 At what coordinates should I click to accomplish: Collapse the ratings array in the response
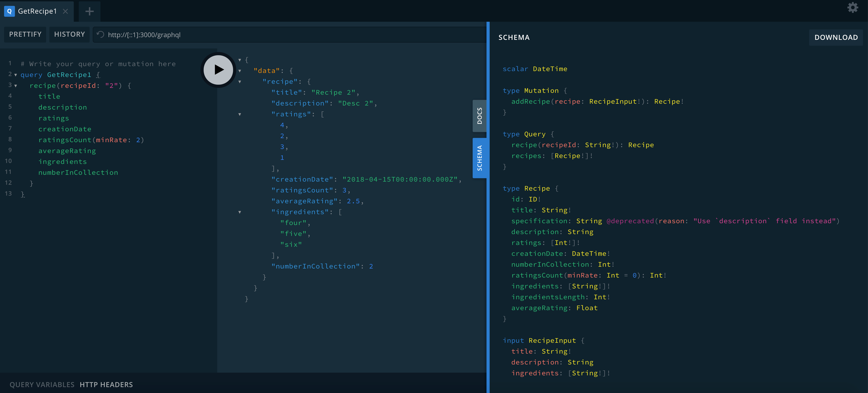pyautogui.click(x=240, y=114)
